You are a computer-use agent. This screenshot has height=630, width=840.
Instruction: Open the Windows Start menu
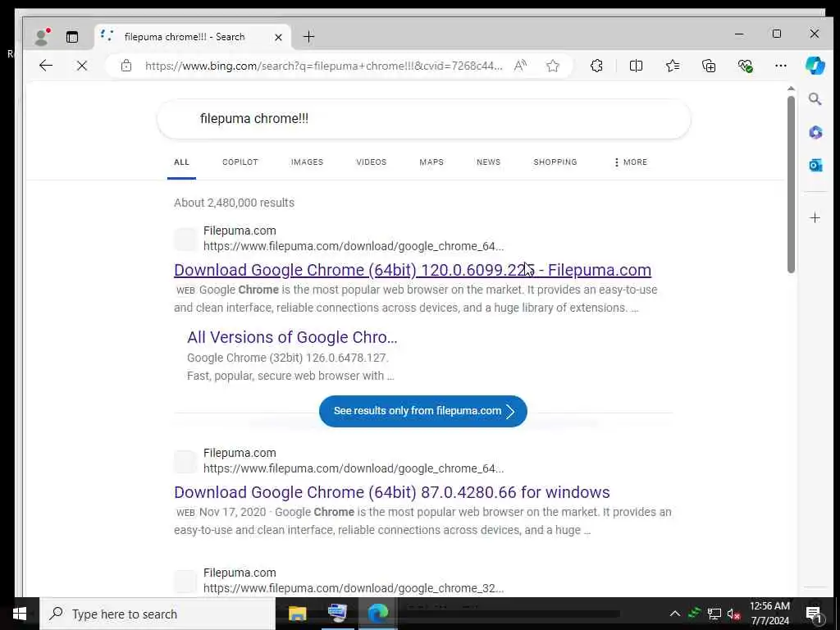[20, 614]
